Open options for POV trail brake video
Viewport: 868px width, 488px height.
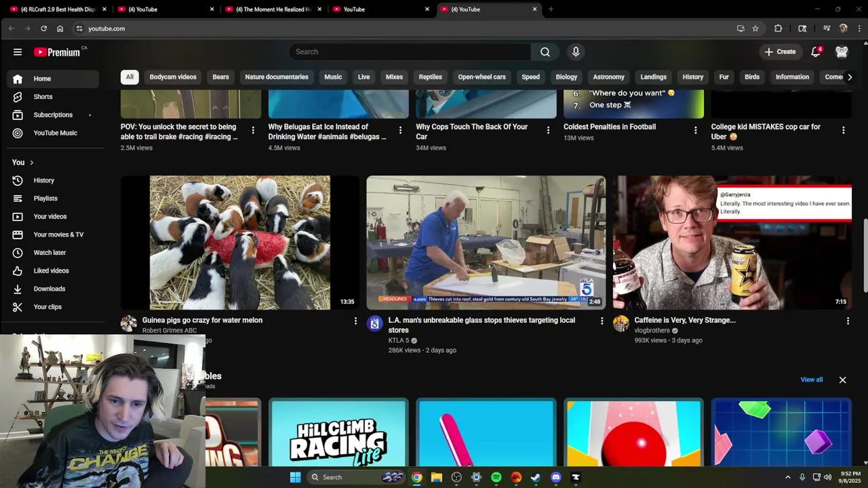click(x=253, y=130)
